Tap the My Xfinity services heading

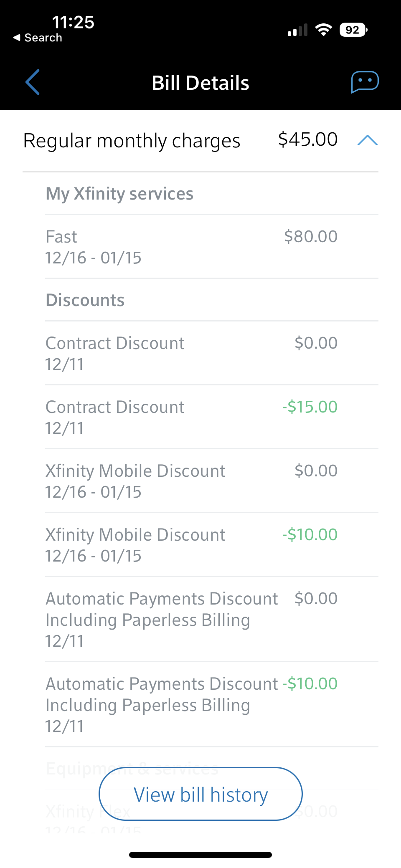point(119,194)
